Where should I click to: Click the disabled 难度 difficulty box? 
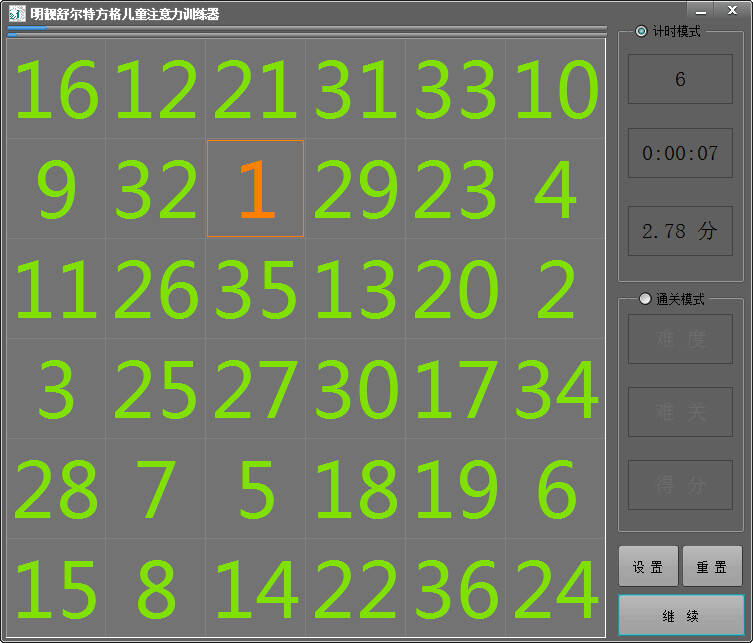[680, 339]
